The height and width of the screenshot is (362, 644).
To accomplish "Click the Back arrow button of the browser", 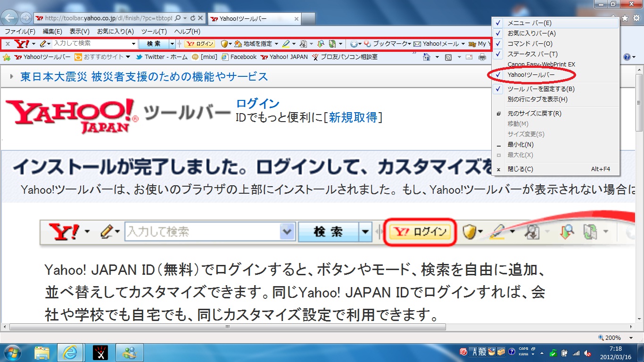I will tap(10, 18).
